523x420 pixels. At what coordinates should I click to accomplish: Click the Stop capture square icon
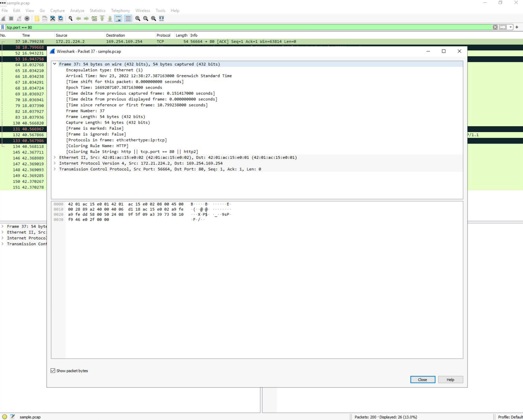(11, 19)
